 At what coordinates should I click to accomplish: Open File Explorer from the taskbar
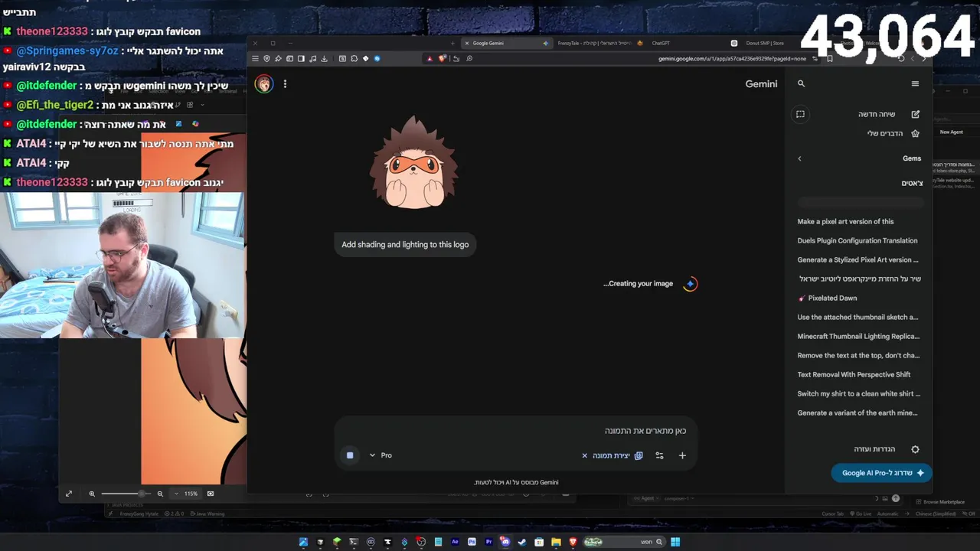[x=557, y=542]
